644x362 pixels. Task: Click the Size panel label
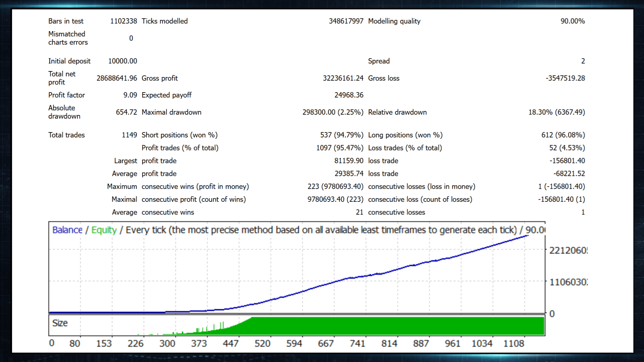pos(60,323)
